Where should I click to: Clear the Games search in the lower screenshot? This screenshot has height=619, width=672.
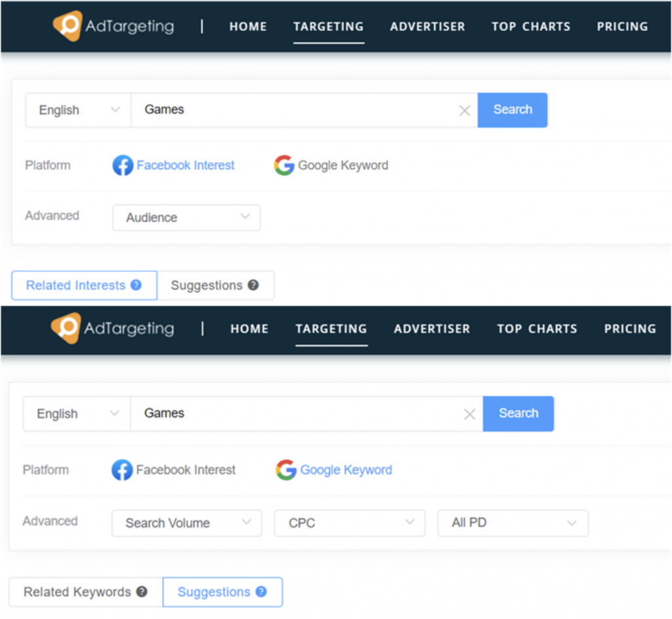click(470, 414)
